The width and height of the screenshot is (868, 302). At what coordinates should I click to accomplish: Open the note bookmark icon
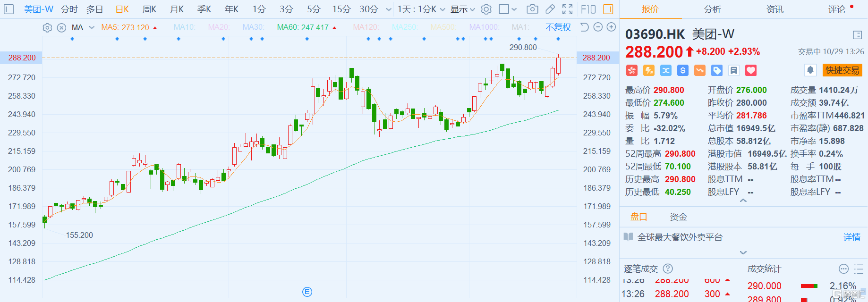pyautogui.click(x=734, y=70)
